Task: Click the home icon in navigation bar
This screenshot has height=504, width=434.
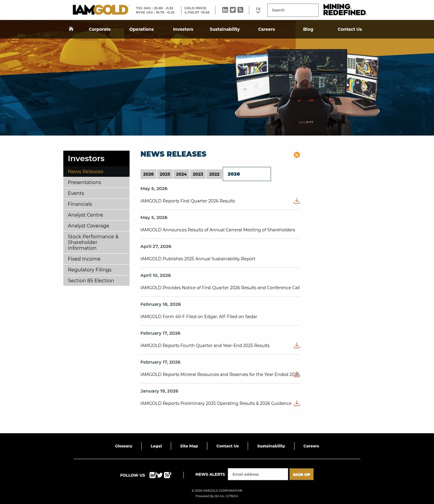Action: coord(71,29)
